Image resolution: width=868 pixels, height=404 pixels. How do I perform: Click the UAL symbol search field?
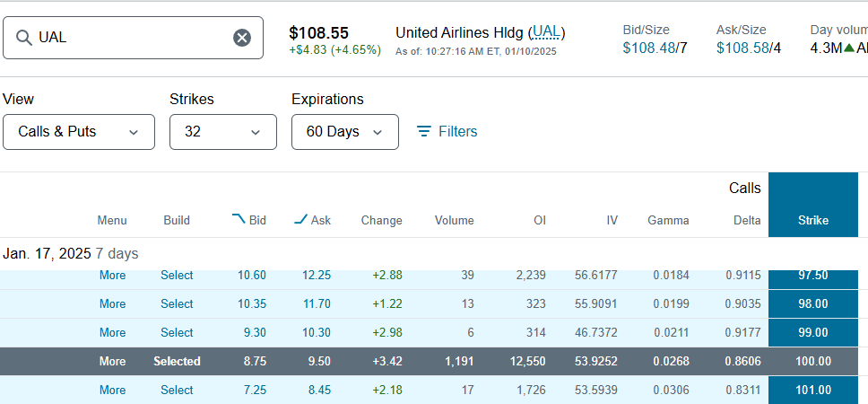133,38
